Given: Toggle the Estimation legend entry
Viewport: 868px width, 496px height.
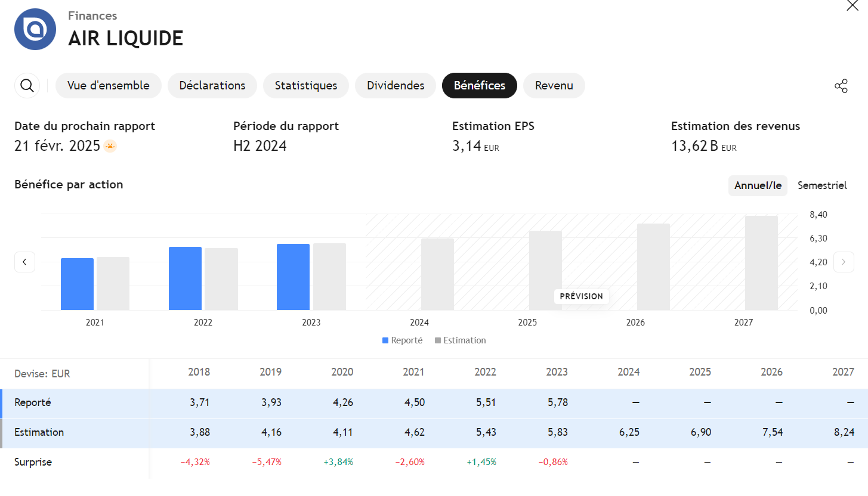Looking at the screenshot, I should click(x=461, y=340).
